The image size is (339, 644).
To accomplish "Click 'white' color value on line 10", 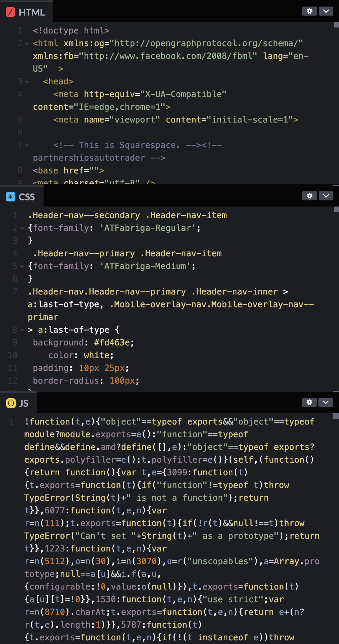I will coord(96,355).
